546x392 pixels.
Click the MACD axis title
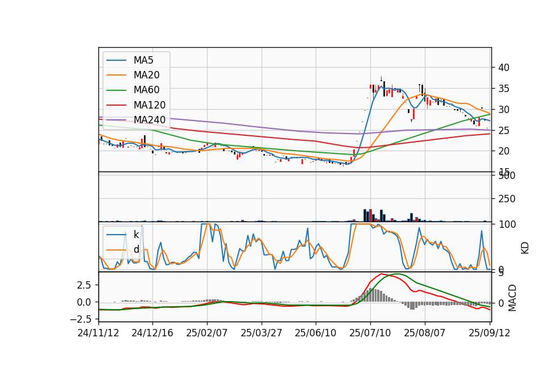pyautogui.click(x=512, y=298)
